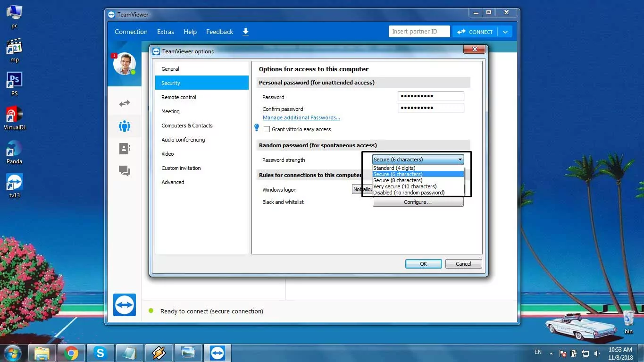Image resolution: width=644 pixels, height=362 pixels.
Task: Click the profile avatar picture in TeamViewer
Action: click(x=125, y=64)
